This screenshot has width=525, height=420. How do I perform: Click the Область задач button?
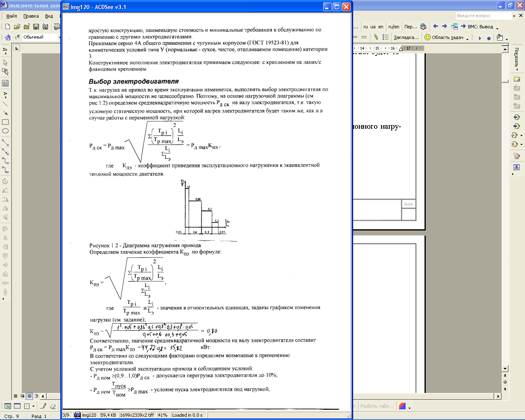pos(444,37)
